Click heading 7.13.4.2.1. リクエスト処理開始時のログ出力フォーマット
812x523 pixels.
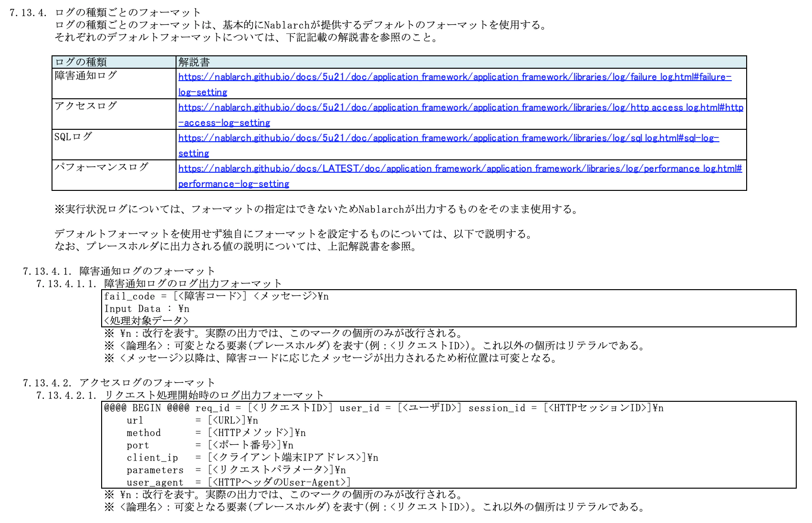point(180,395)
